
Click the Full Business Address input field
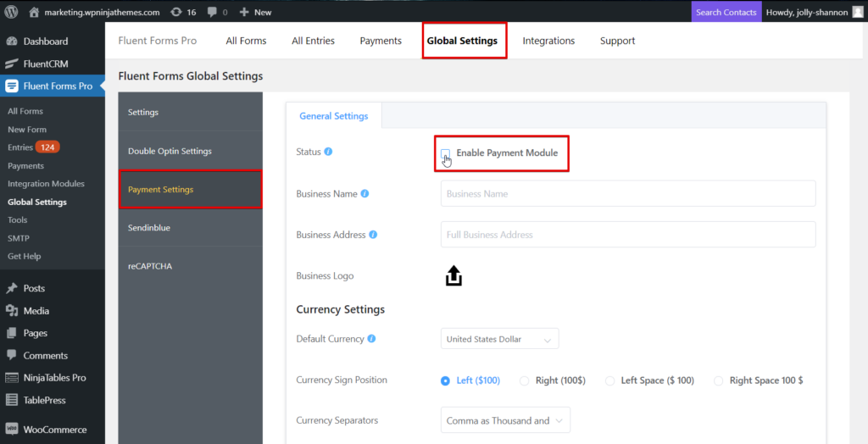628,235
